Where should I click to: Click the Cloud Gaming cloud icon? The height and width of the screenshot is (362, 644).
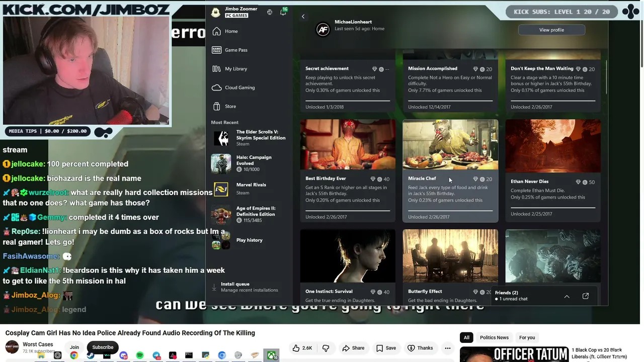[x=216, y=87]
